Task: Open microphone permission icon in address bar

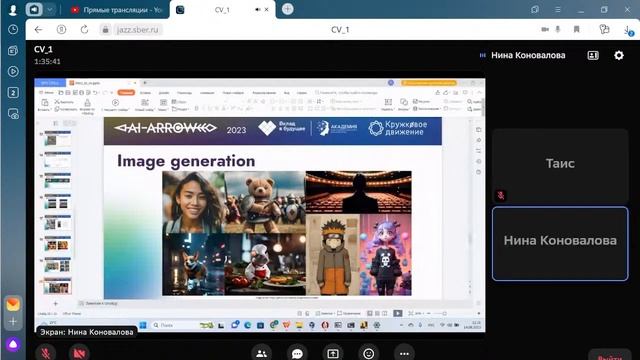Action: point(558,29)
